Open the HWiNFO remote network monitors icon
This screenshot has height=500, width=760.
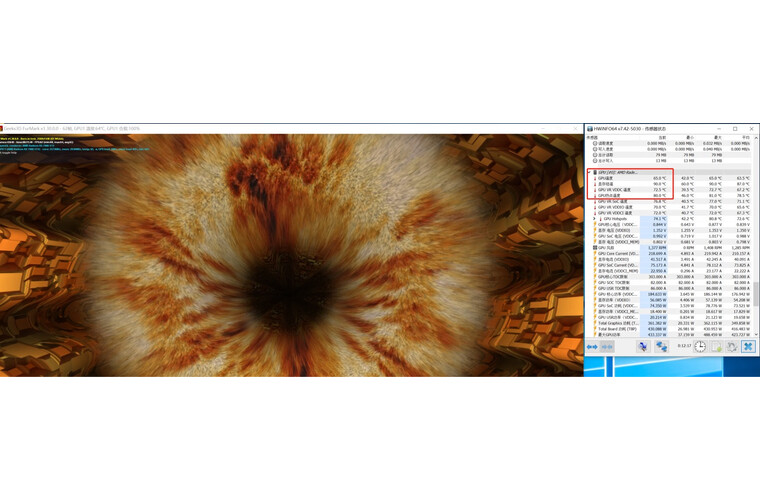point(643,347)
